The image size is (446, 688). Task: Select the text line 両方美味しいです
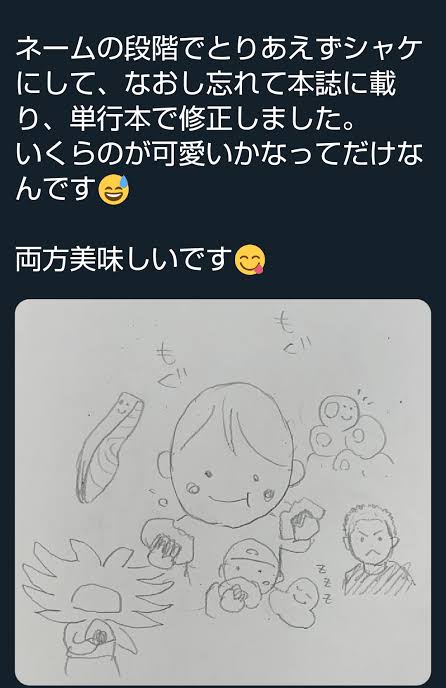124,260
